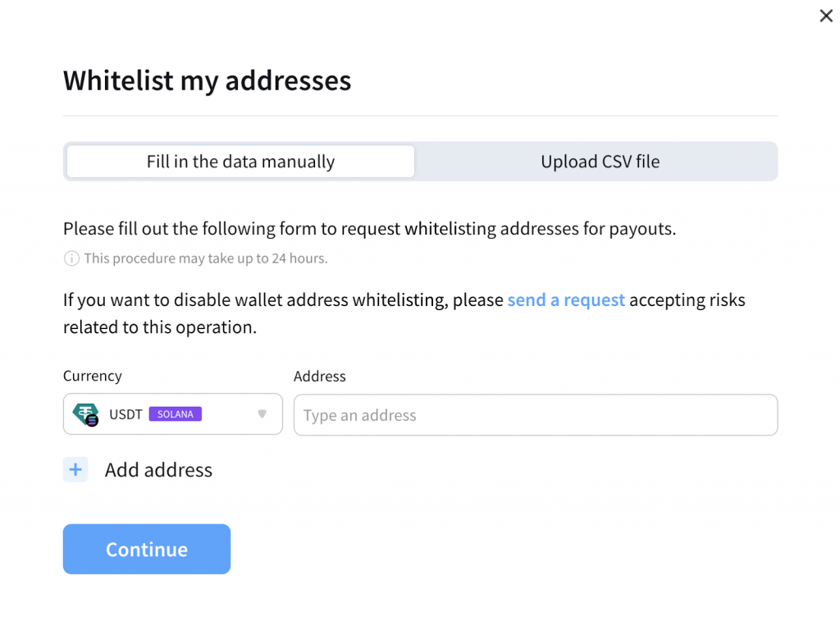Image resolution: width=840 pixels, height=635 pixels.
Task: Click the purple SOLANA network badge
Action: point(175,414)
